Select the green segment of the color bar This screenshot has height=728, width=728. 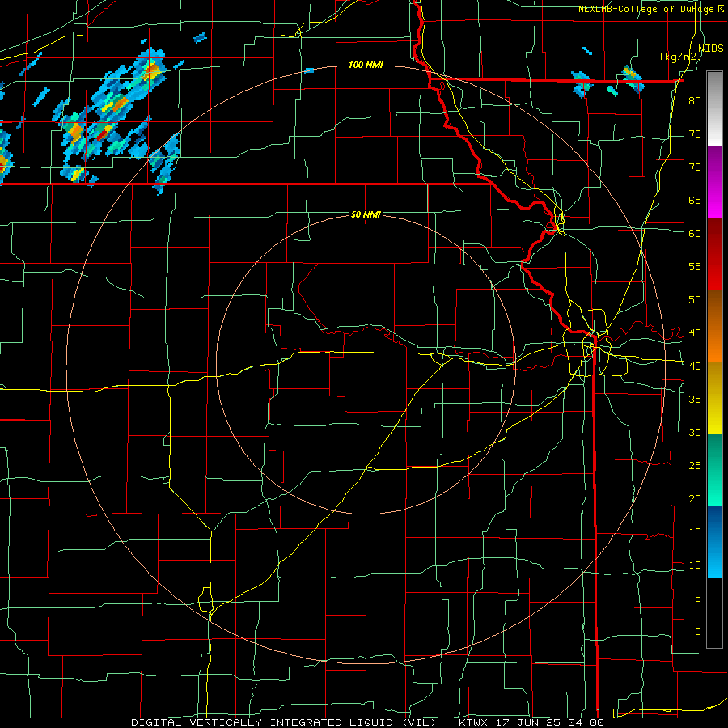714,470
